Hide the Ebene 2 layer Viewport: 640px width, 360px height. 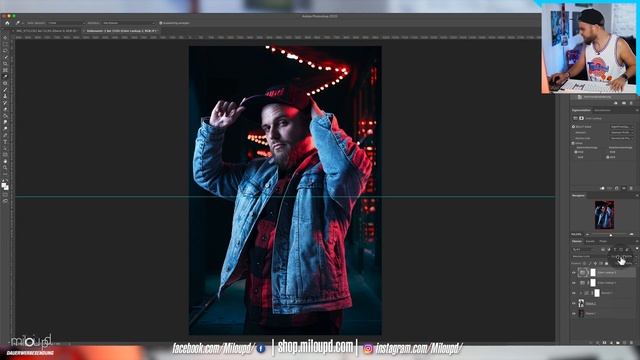(x=574, y=304)
